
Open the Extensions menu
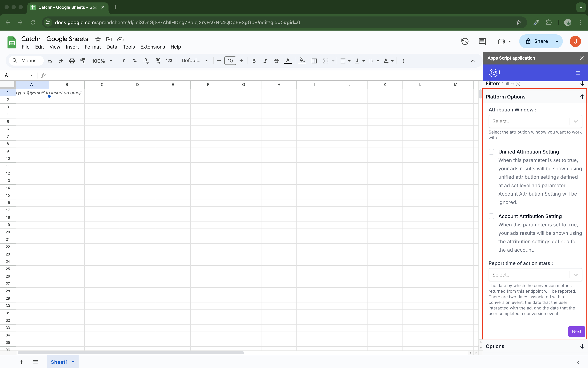coord(153,47)
